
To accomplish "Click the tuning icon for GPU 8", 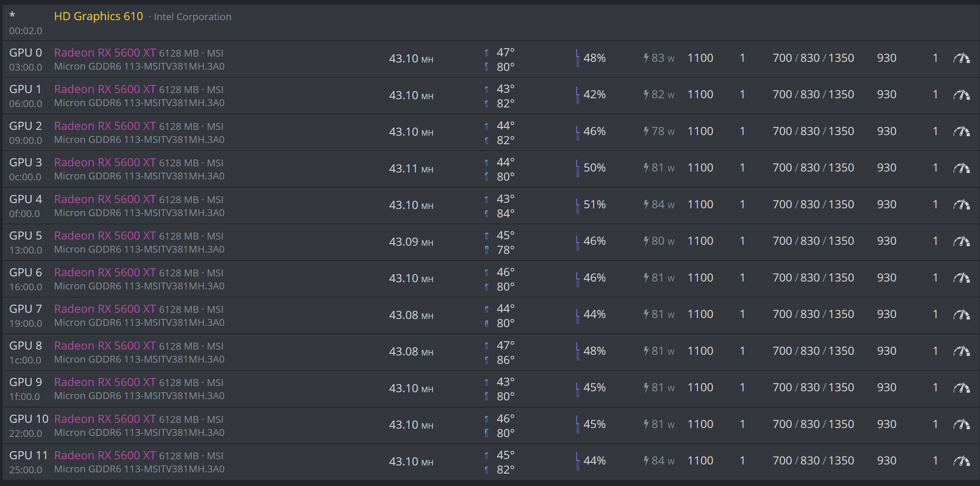I will tap(961, 351).
